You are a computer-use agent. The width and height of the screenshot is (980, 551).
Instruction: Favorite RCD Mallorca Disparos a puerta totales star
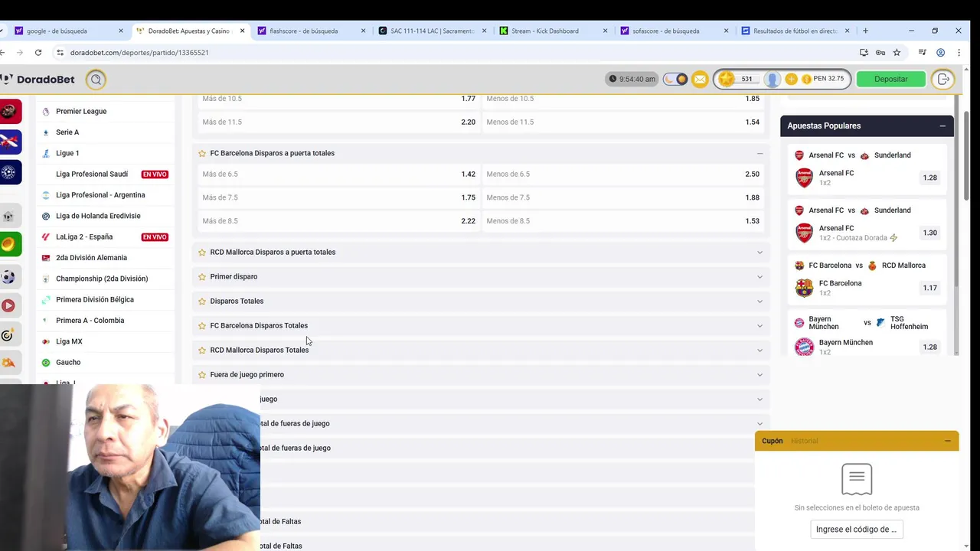202,252
